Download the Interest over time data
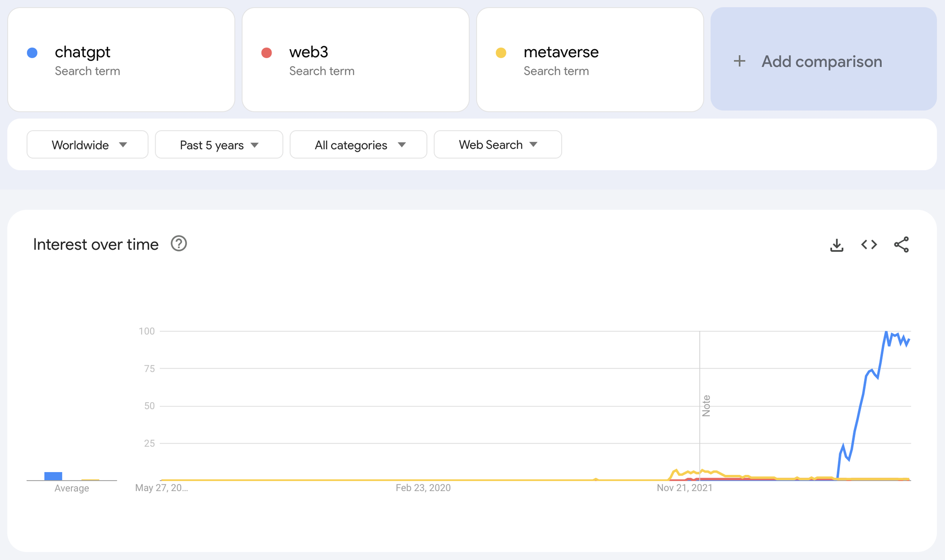The width and height of the screenshot is (945, 560). pos(836,245)
